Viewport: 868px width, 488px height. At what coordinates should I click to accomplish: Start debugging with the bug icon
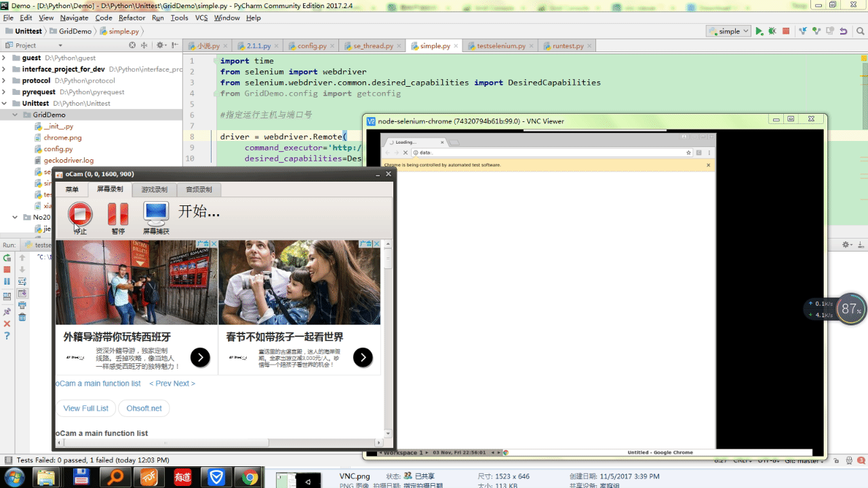pyautogui.click(x=772, y=31)
